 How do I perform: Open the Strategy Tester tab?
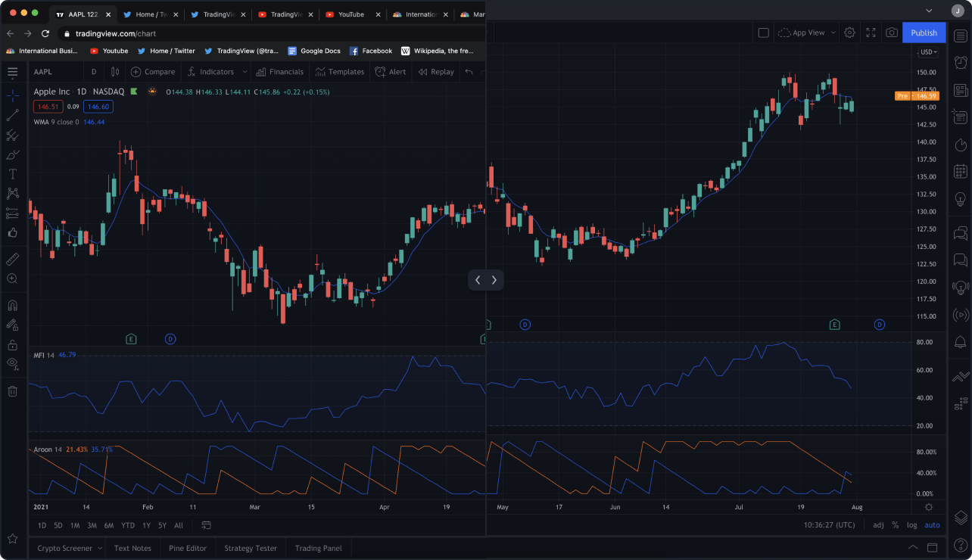251,549
